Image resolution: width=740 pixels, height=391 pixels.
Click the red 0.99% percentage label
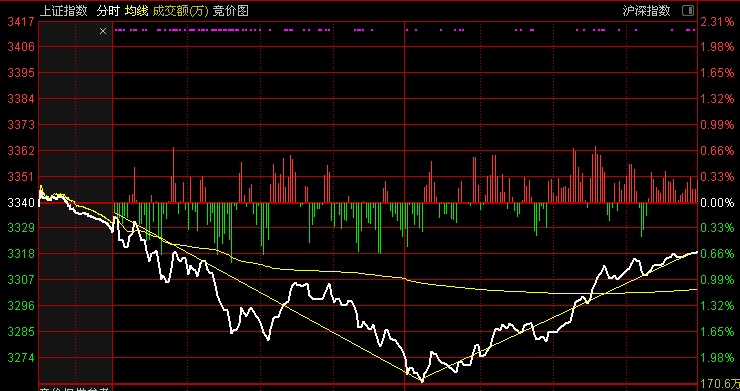click(717, 125)
